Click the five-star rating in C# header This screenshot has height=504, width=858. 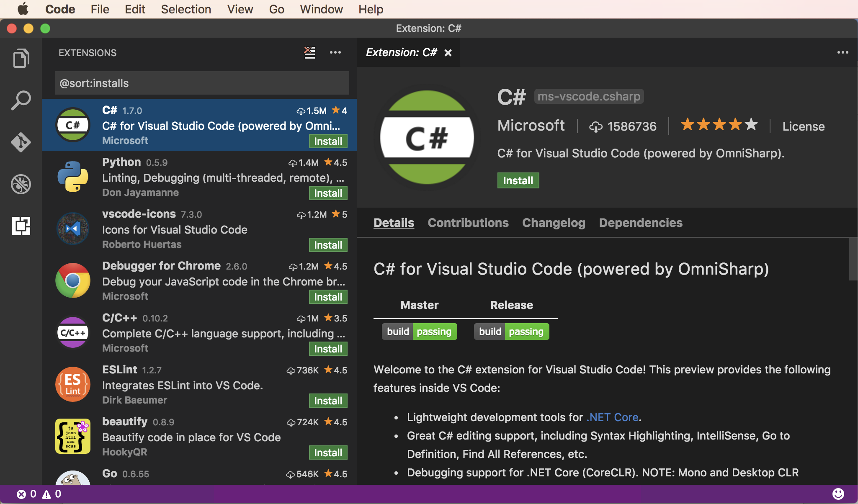(719, 125)
